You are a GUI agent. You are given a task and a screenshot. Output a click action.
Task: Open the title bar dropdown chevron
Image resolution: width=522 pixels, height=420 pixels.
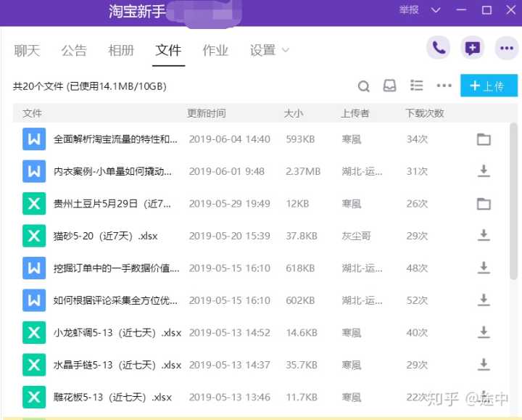[436, 10]
